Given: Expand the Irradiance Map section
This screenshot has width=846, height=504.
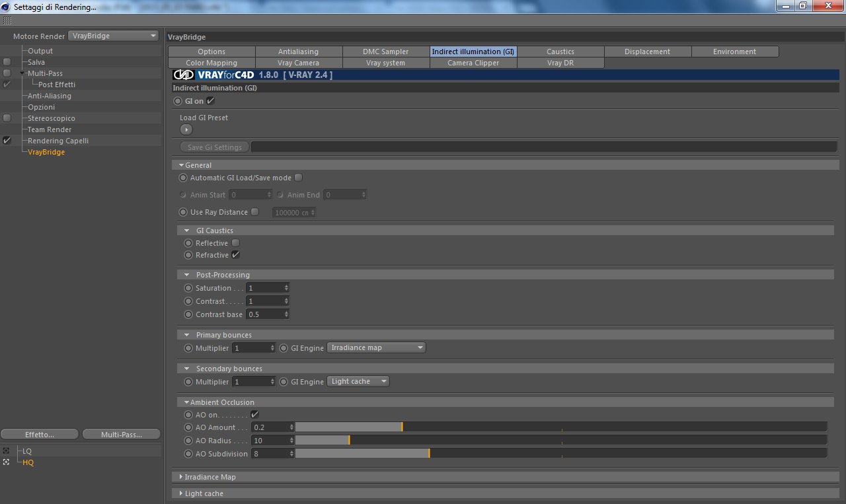Looking at the screenshot, I should [x=182, y=477].
